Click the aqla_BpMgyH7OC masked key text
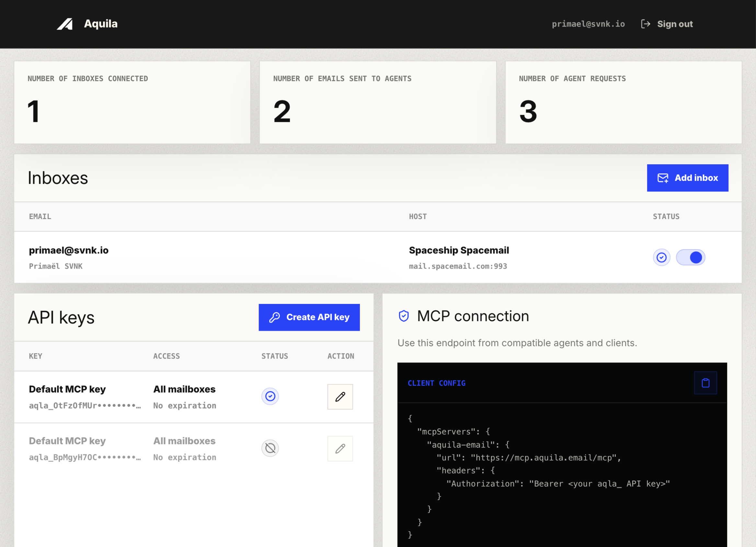The height and width of the screenshot is (547, 756). [x=85, y=457]
